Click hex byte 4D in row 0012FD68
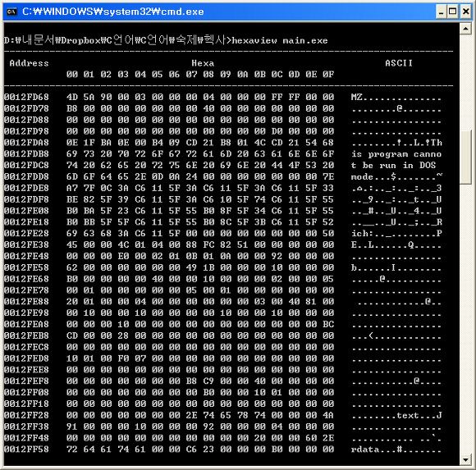The width and height of the screenshot is (476, 470). pyautogui.click(x=72, y=97)
